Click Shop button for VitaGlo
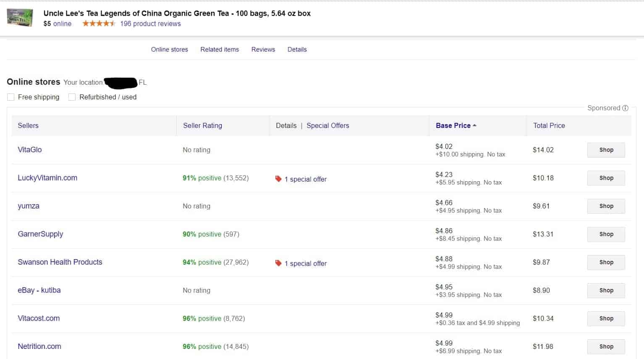The image size is (644, 359). [x=606, y=150]
